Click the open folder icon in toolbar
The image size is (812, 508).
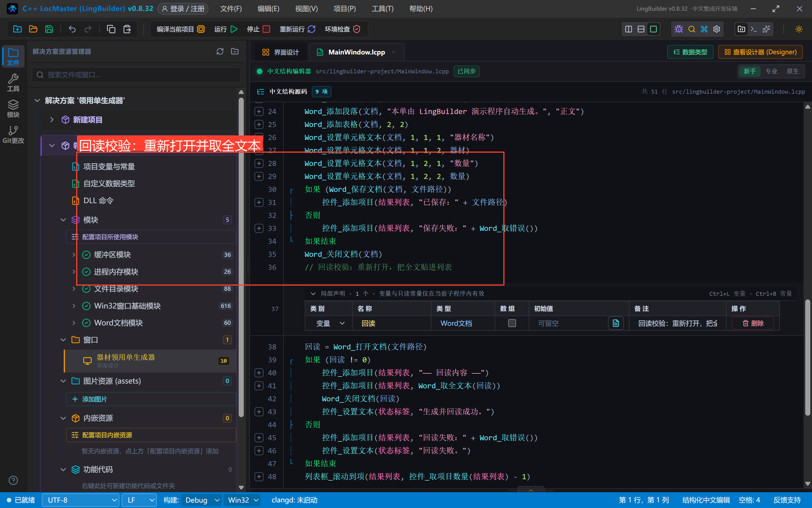(33, 29)
